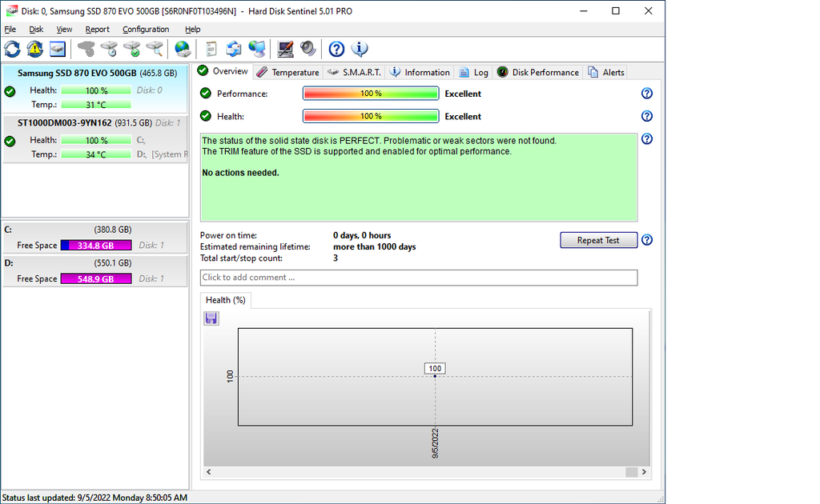The width and height of the screenshot is (820, 504).
Task: Click the blue info bubble toolbar icon
Action: (360, 49)
